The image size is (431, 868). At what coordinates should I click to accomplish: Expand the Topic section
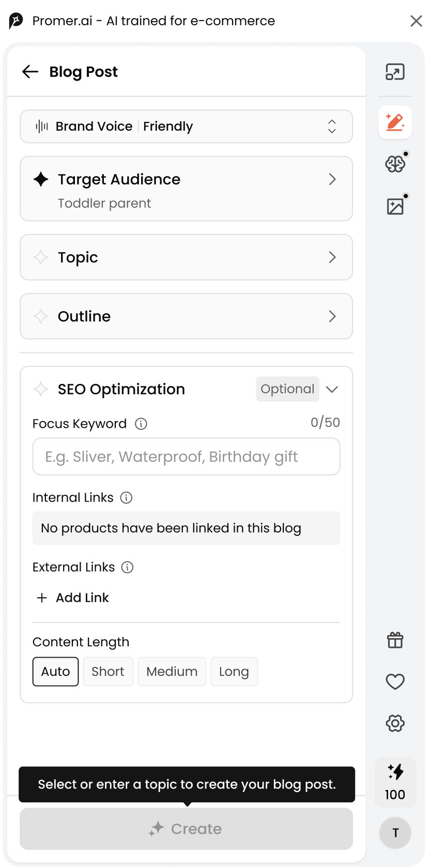click(186, 257)
